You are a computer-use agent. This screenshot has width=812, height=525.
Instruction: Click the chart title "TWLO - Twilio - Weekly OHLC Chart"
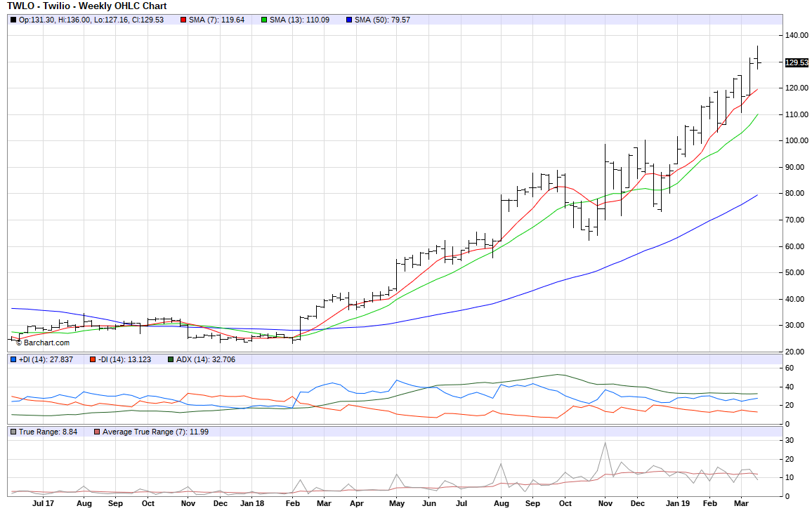point(87,6)
